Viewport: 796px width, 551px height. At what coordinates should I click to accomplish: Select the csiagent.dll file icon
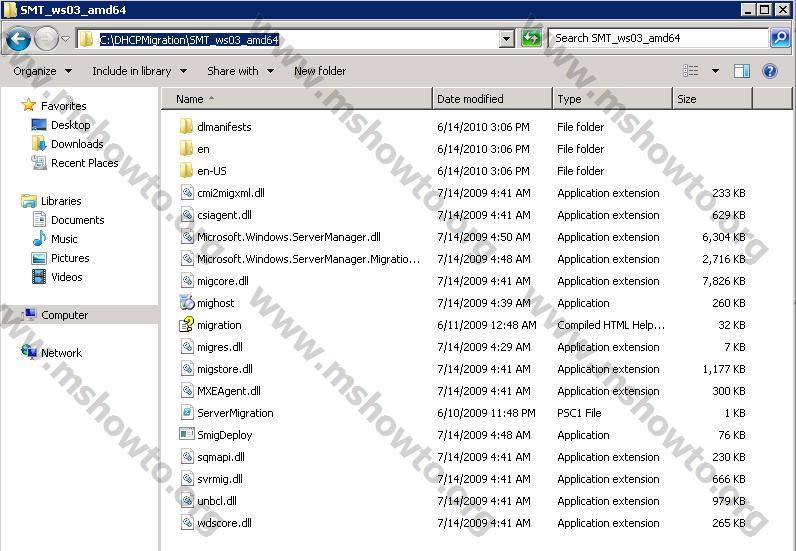[187, 215]
